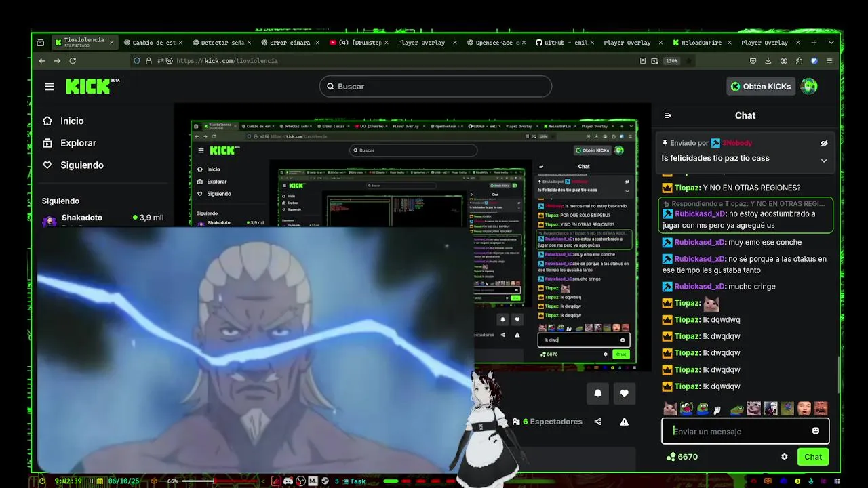Click the 130% zoom level badge

(671, 61)
